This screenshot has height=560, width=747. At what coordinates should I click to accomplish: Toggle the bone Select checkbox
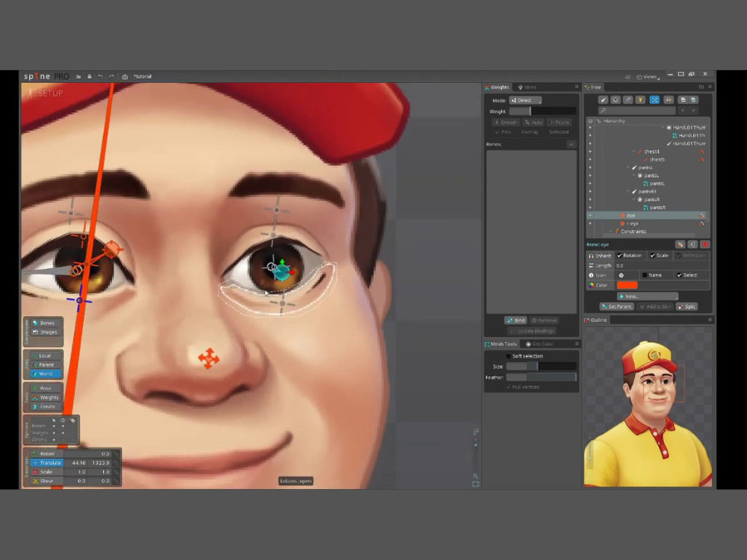coord(687,275)
